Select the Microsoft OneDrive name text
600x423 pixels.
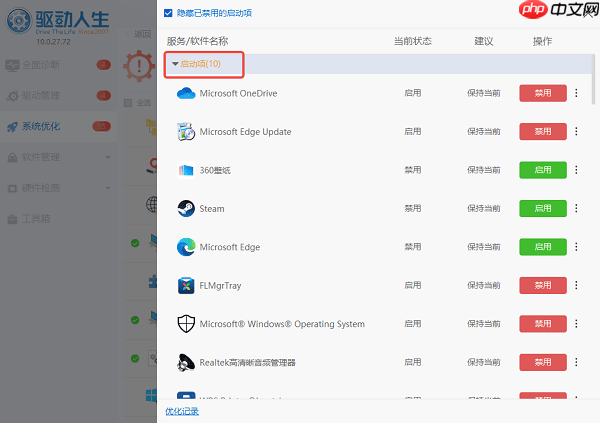coord(238,93)
